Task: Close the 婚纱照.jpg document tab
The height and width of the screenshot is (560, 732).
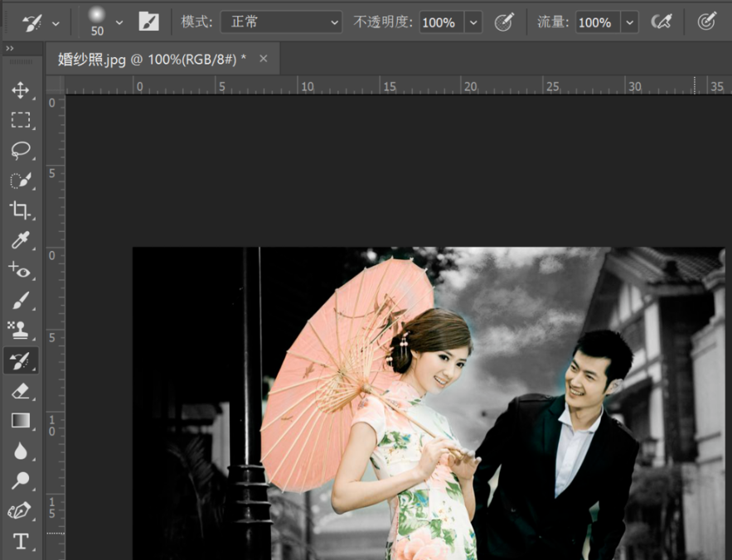Action: [264, 58]
